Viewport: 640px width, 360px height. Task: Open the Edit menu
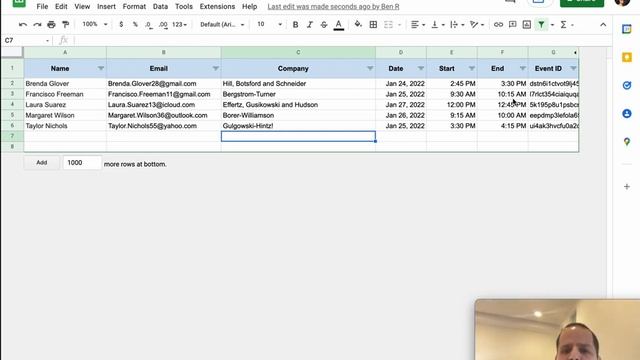61,7
